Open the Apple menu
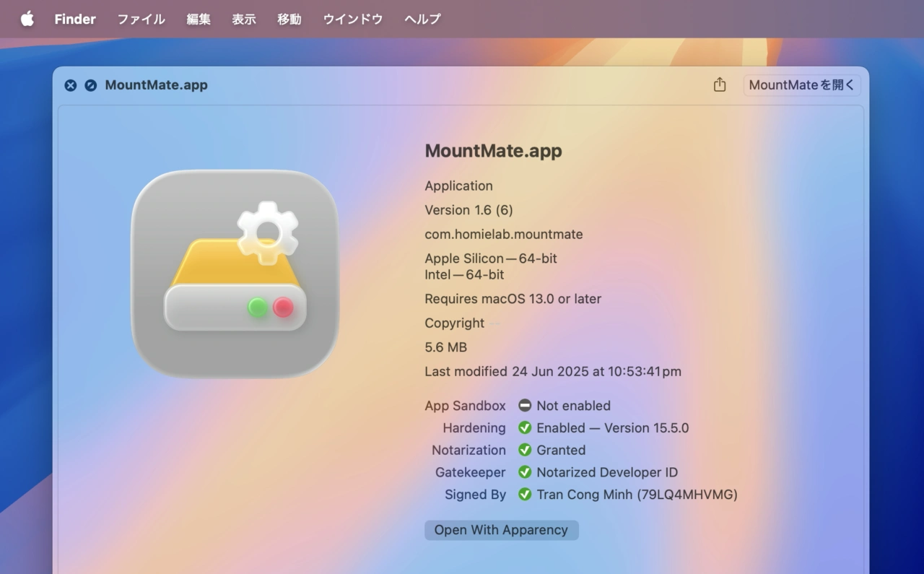This screenshot has height=574, width=924. 27,19
